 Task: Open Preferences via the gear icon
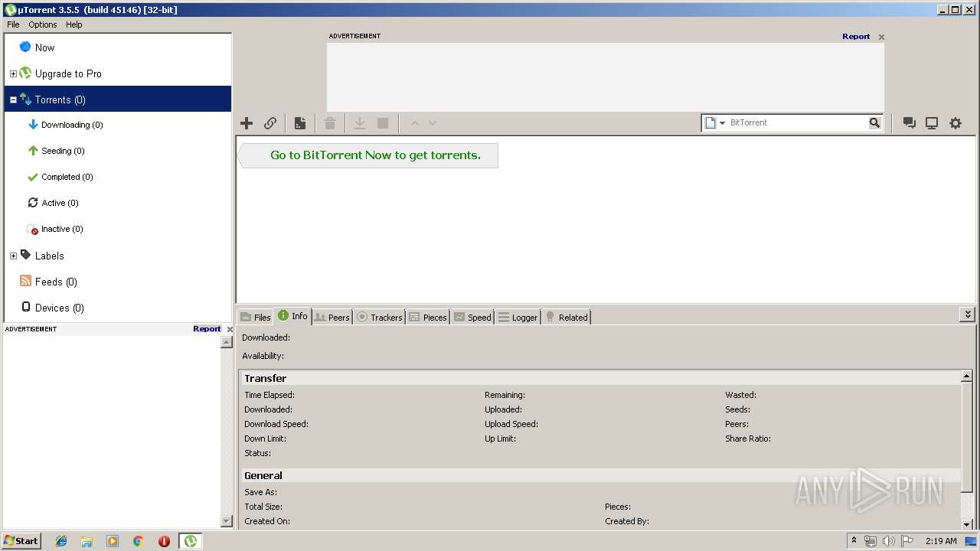pos(955,123)
